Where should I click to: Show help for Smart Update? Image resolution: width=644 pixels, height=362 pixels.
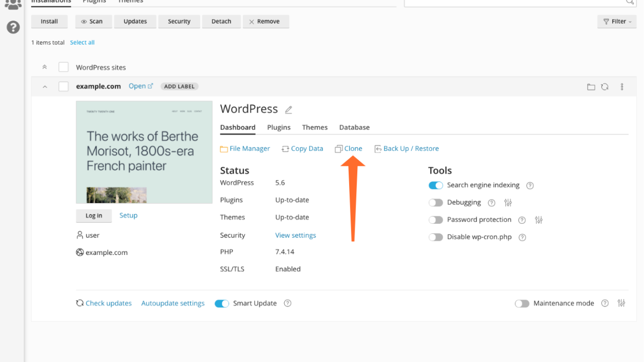click(287, 303)
